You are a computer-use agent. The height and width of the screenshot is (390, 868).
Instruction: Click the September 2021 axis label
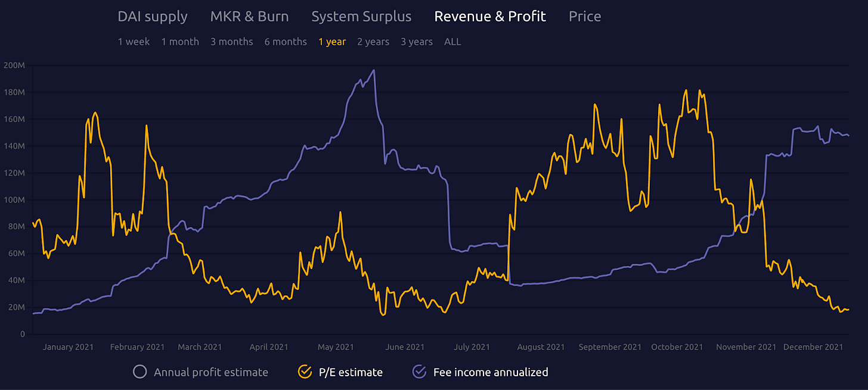(610, 347)
